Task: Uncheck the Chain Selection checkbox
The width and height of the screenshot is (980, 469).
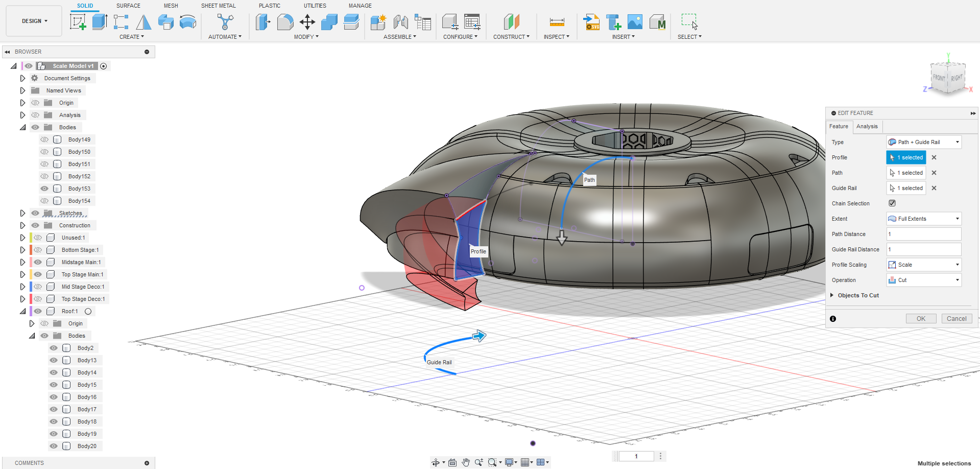Action: point(892,203)
